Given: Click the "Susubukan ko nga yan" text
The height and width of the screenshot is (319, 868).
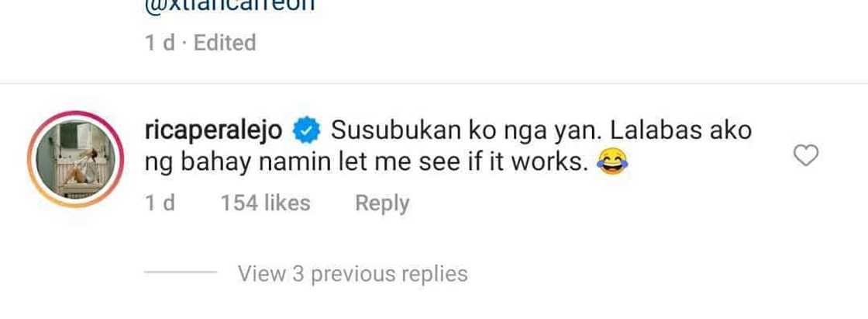Looking at the screenshot, I should pyautogui.click(x=459, y=130).
